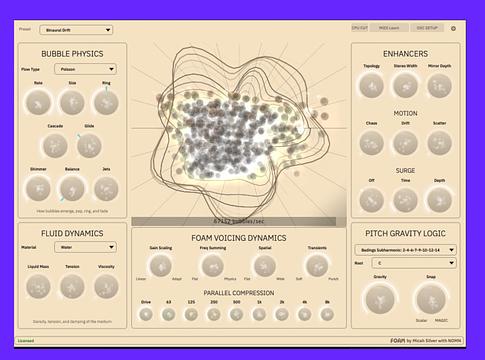Click the Gain Scaling knob

point(161,266)
